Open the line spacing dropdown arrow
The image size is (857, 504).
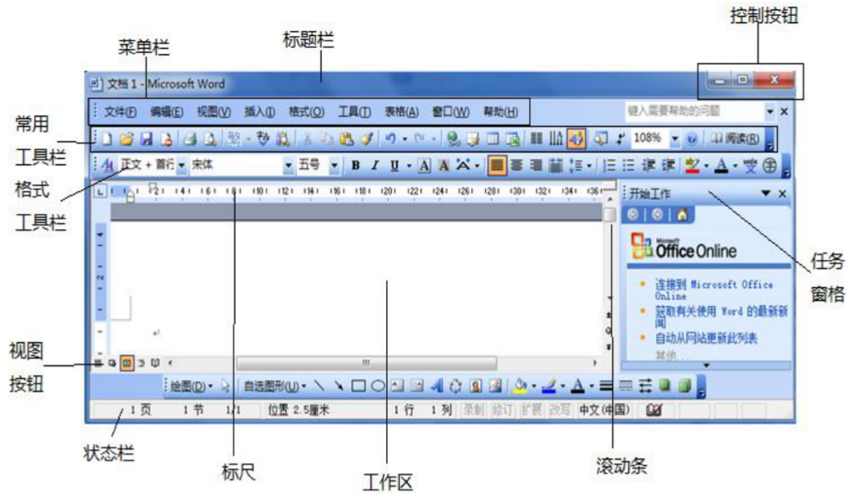(589, 165)
